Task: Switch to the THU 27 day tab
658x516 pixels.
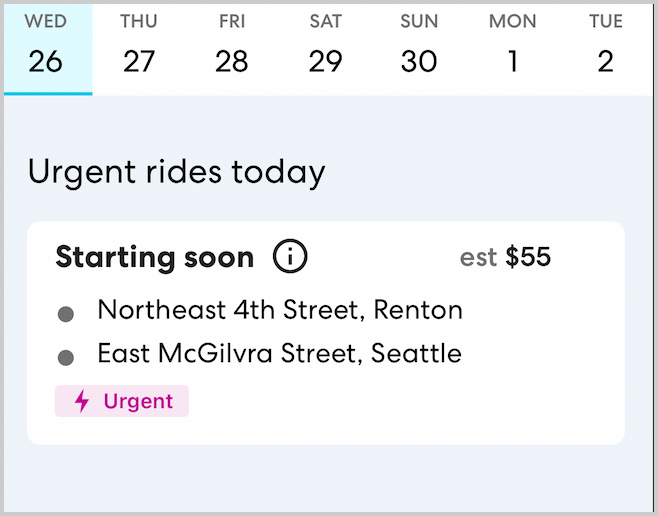Action: 139,48
